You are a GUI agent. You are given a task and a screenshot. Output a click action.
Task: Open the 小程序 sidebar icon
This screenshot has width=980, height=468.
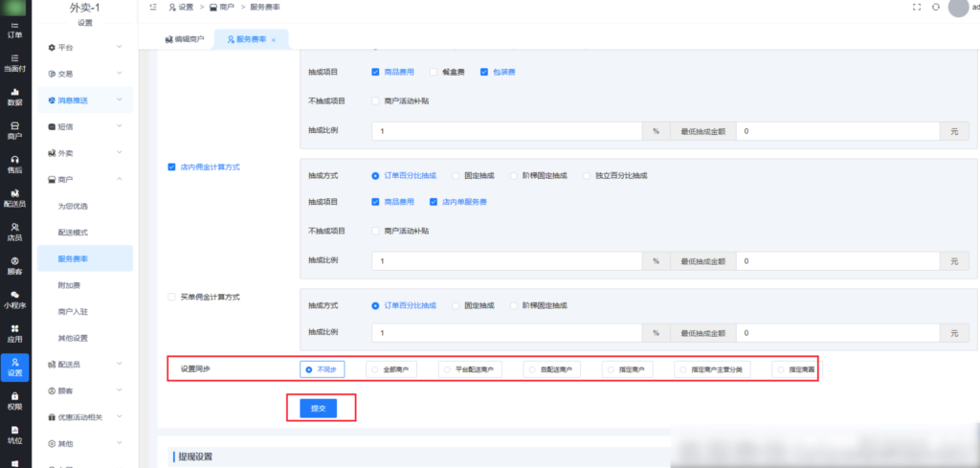point(14,300)
